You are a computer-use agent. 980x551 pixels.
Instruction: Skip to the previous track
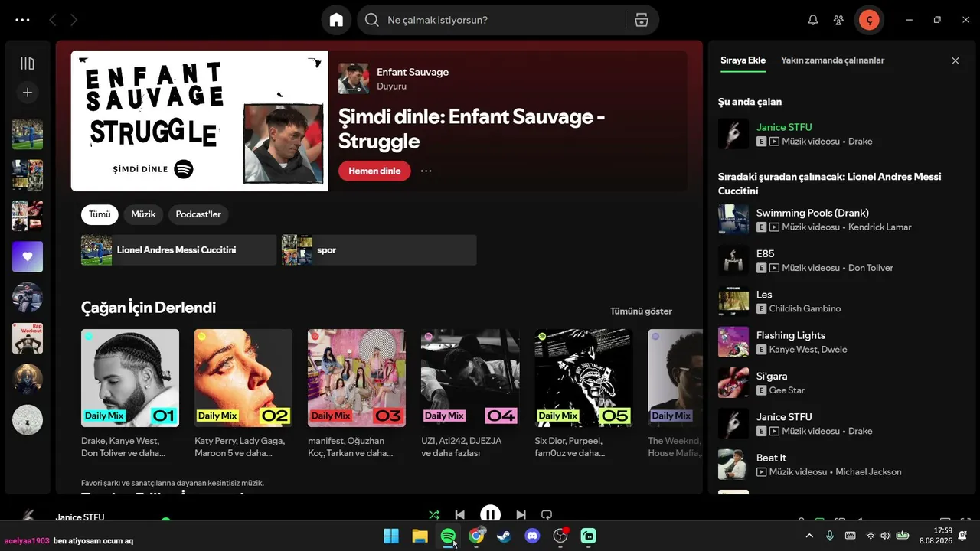click(x=459, y=515)
